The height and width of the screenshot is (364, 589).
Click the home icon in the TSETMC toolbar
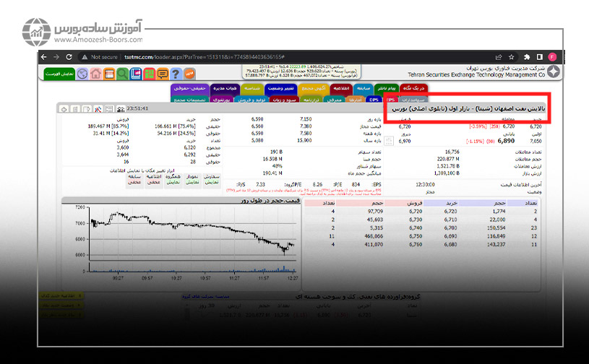[95, 74]
